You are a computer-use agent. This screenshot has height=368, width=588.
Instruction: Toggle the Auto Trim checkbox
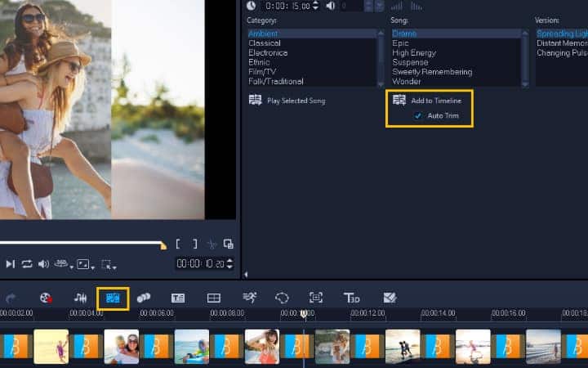(x=419, y=116)
